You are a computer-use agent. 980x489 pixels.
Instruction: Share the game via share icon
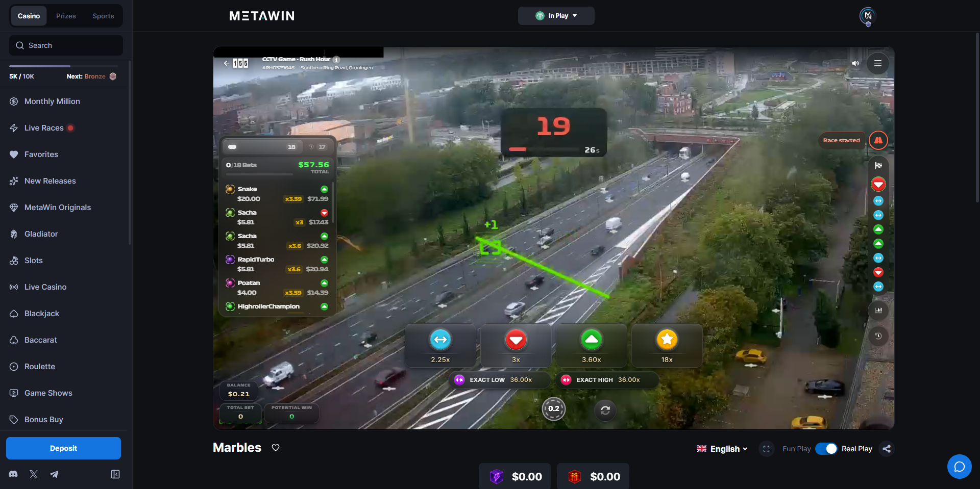click(887, 449)
